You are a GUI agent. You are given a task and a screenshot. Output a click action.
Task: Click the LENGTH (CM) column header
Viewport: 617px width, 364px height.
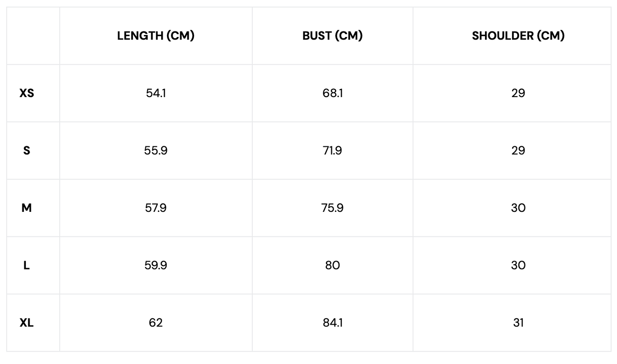coord(155,36)
